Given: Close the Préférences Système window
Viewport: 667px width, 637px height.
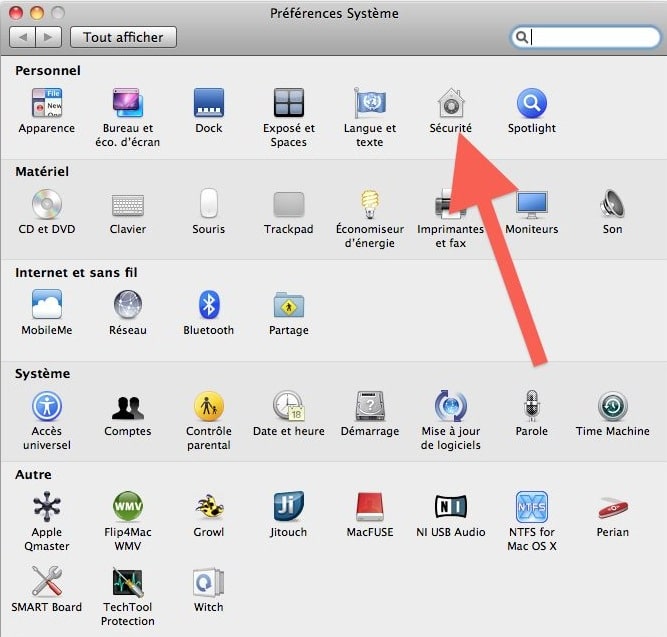Looking at the screenshot, I should click(x=16, y=13).
